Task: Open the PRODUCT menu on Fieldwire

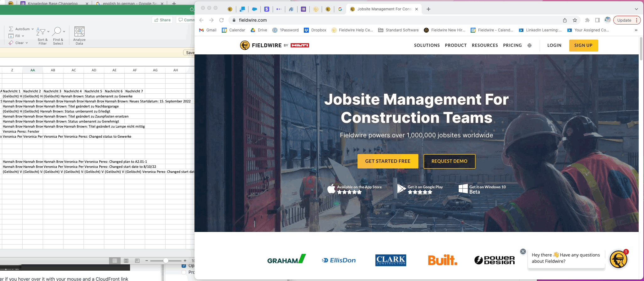Action: point(456,45)
